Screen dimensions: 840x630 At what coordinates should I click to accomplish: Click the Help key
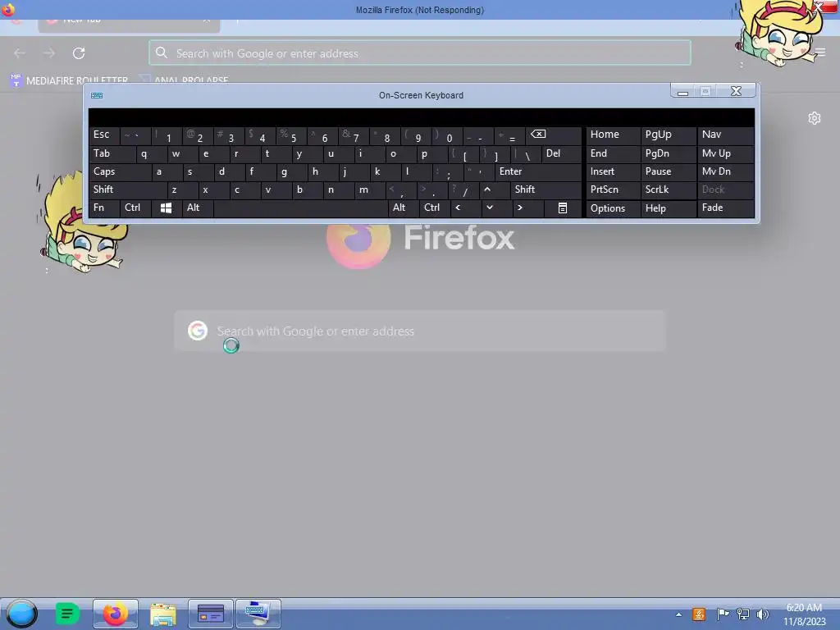tap(669, 208)
